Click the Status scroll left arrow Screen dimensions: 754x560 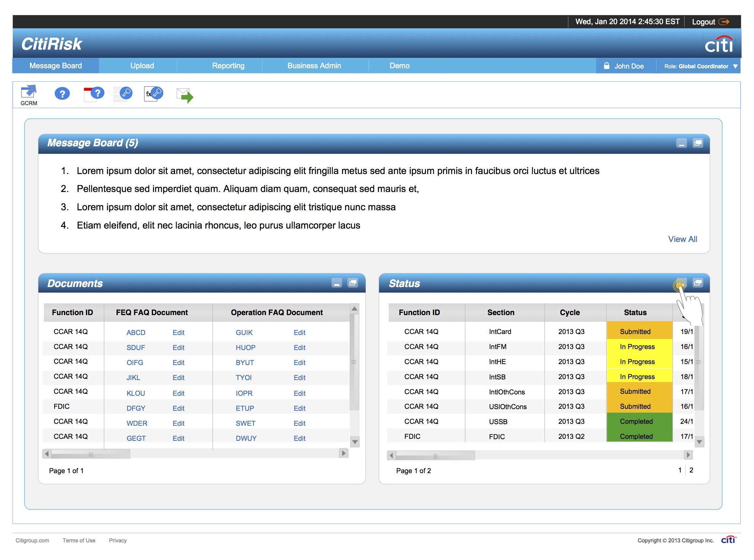click(392, 455)
